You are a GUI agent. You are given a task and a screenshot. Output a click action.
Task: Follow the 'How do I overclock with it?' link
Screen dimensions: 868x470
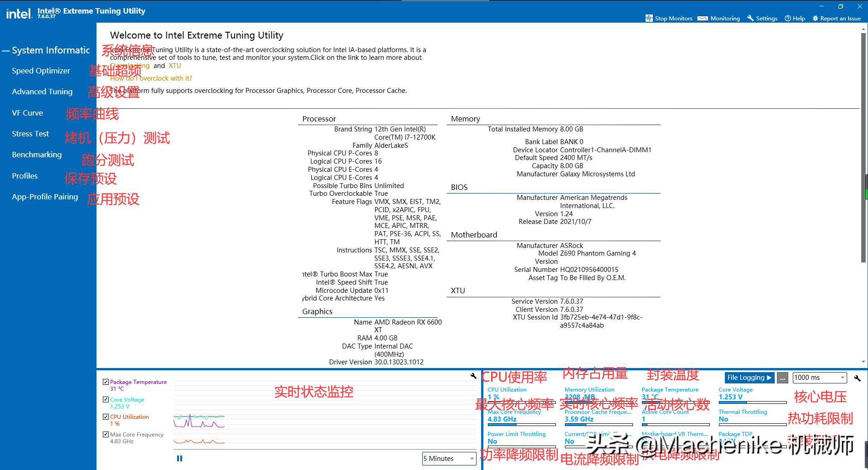pos(151,78)
